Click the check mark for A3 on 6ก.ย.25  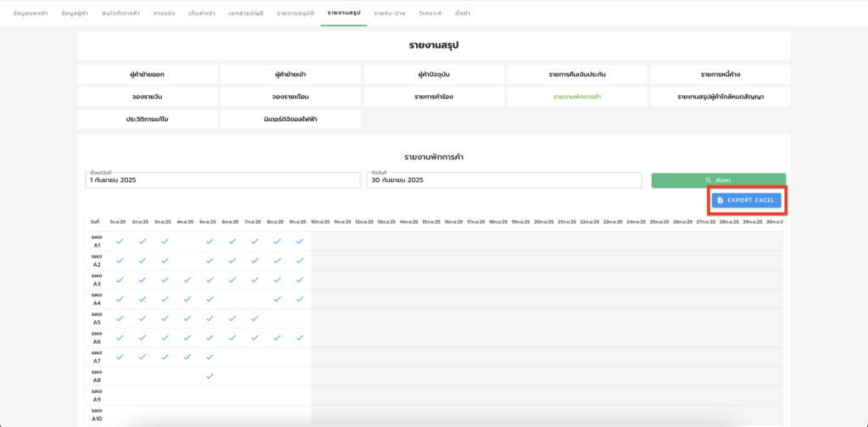(x=232, y=280)
